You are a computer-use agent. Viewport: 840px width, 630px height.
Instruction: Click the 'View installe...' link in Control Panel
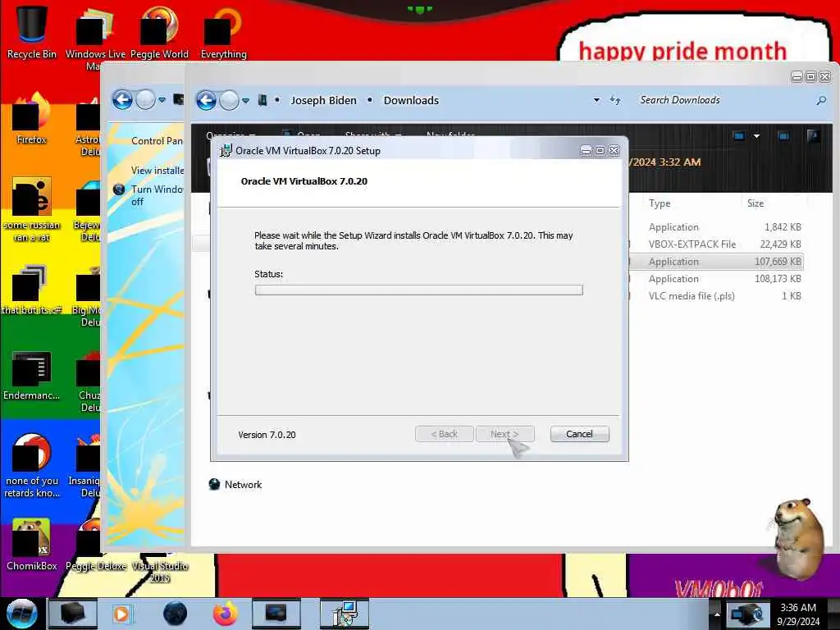pyautogui.click(x=157, y=171)
